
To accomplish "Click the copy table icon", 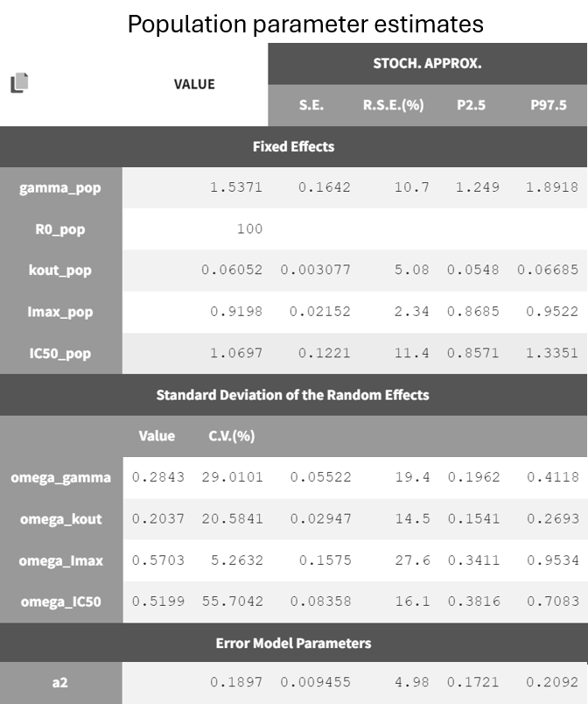I will 19,83.
